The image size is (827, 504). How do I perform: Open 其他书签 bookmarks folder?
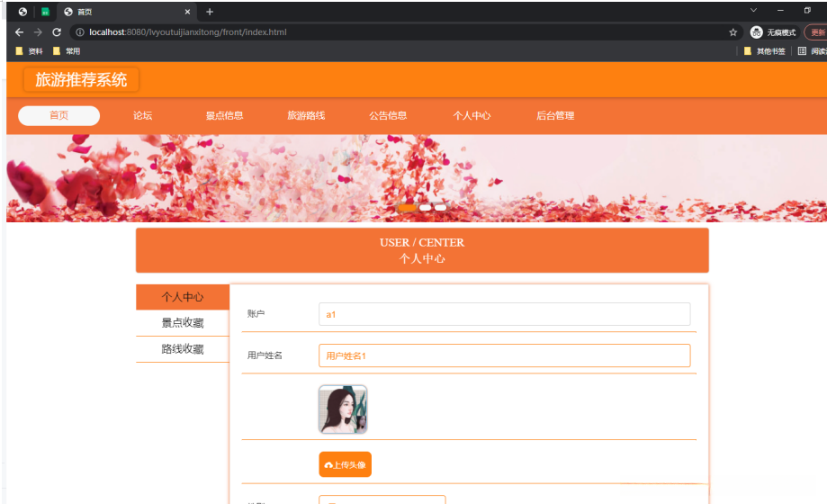pos(764,51)
